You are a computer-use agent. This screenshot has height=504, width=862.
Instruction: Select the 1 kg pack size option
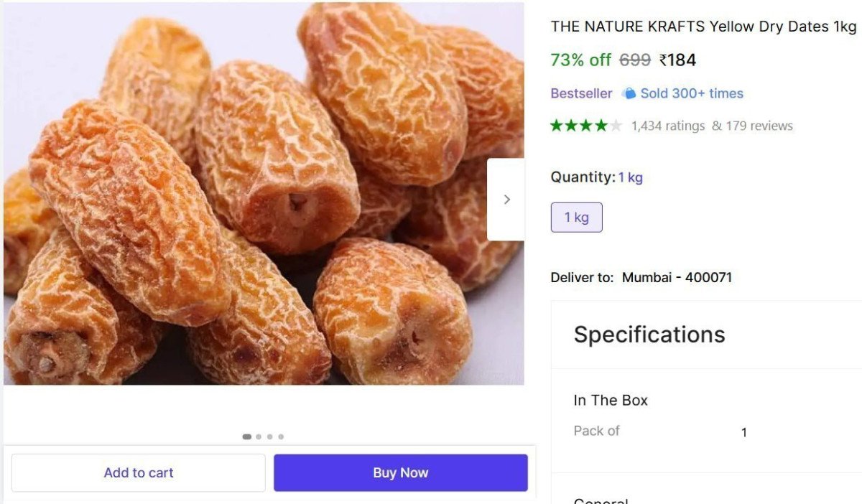click(x=576, y=217)
